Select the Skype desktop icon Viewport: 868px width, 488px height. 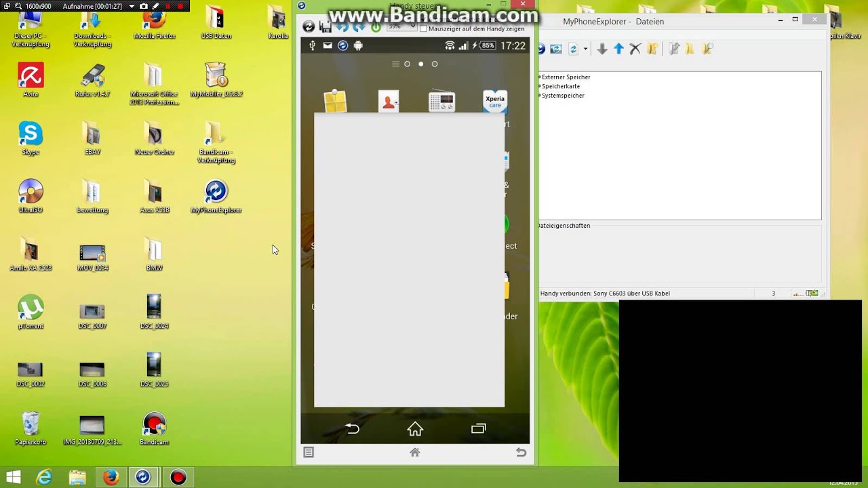[31, 138]
